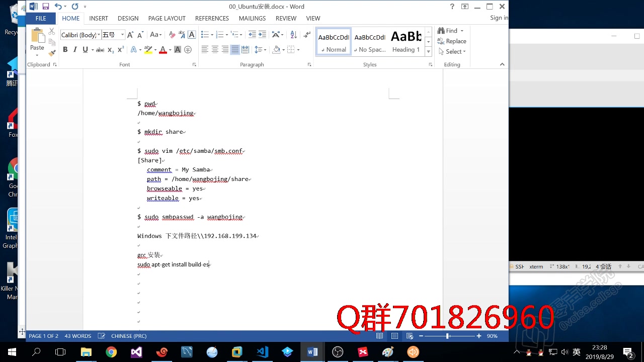Make selected text subscript
This screenshot has width=644, height=362.
[110, 49]
